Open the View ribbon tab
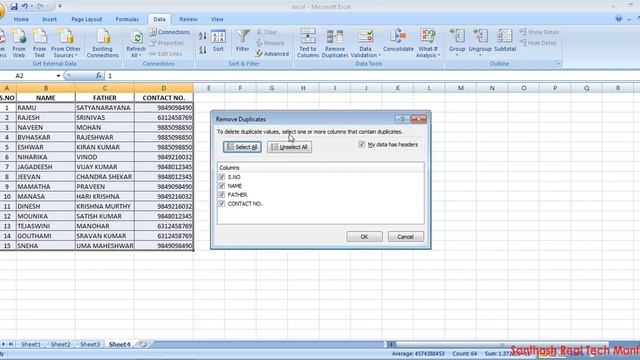 217,19
